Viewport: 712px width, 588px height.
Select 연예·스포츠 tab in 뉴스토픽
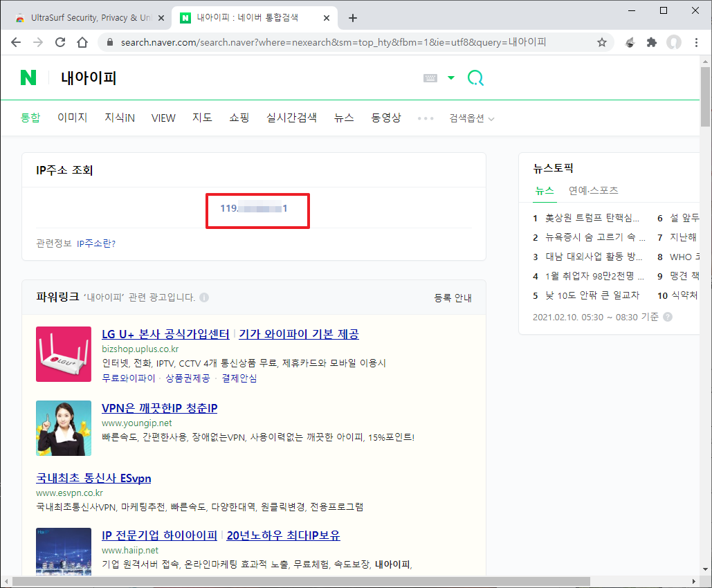(594, 191)
